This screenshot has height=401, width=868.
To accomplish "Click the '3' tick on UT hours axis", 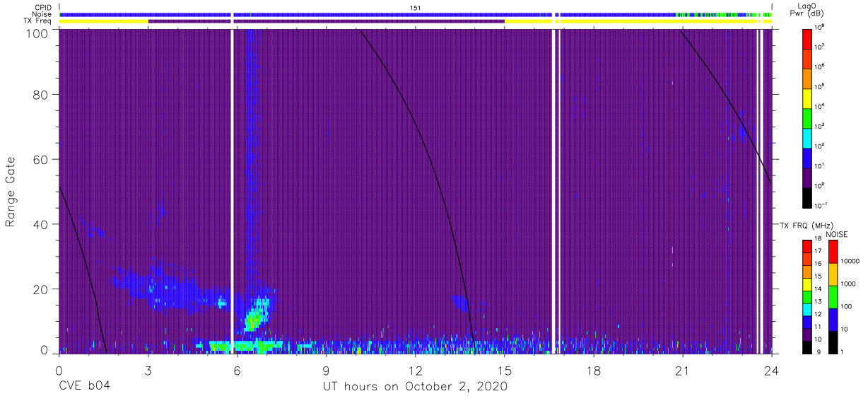I will [x=148, y=370].
